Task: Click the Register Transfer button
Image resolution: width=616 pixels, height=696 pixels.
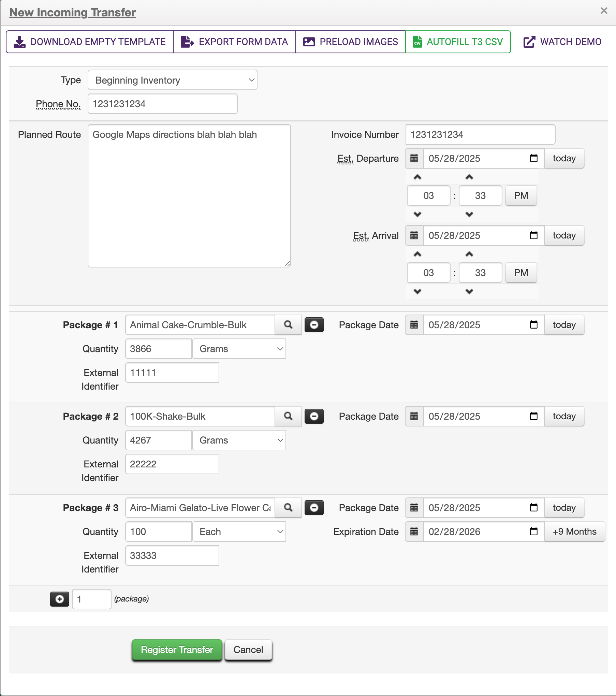Action: coord(177,650)
